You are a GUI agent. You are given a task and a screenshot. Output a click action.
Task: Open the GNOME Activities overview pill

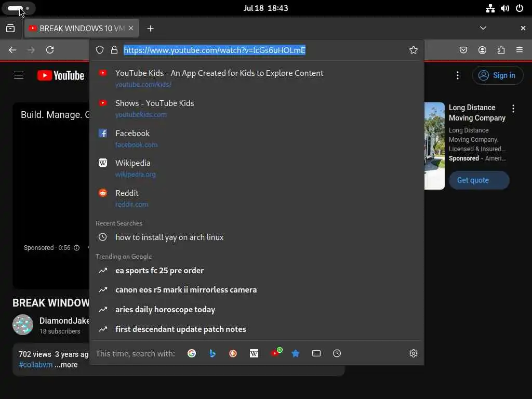pyautogui.click(x=18, y=8)
